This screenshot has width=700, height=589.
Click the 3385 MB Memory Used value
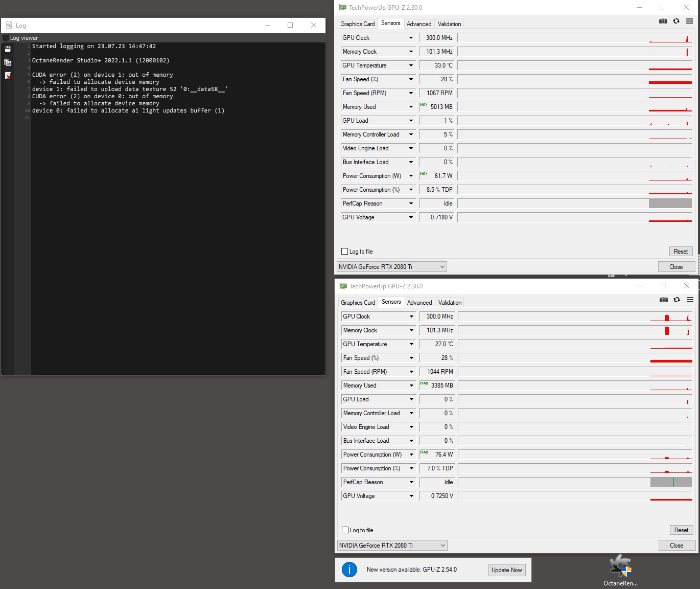tap(437, 386)
